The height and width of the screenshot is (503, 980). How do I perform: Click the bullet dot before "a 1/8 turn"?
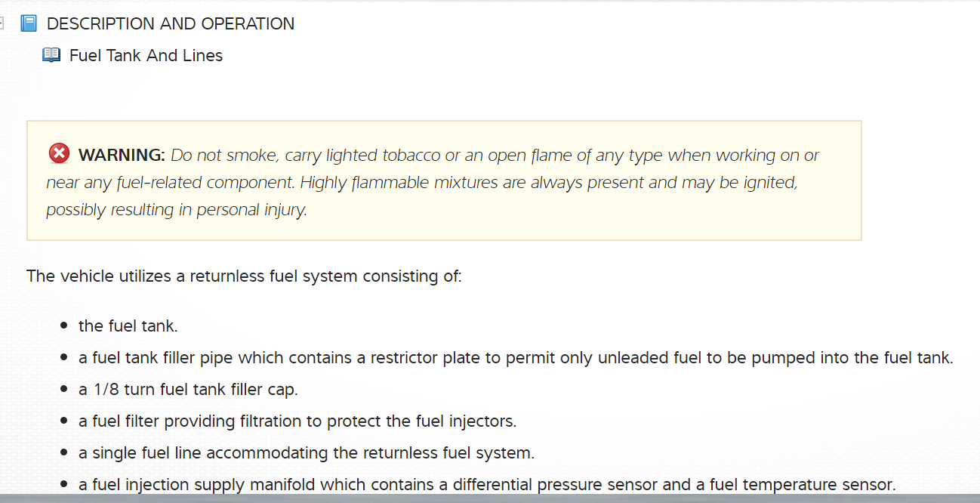point(64,390)
